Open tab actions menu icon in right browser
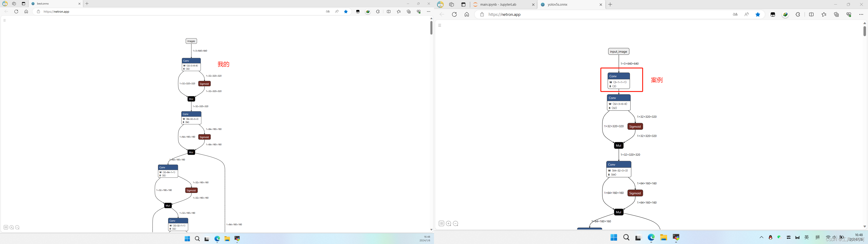The image size is (868, 244). click(x=463, y=5)
